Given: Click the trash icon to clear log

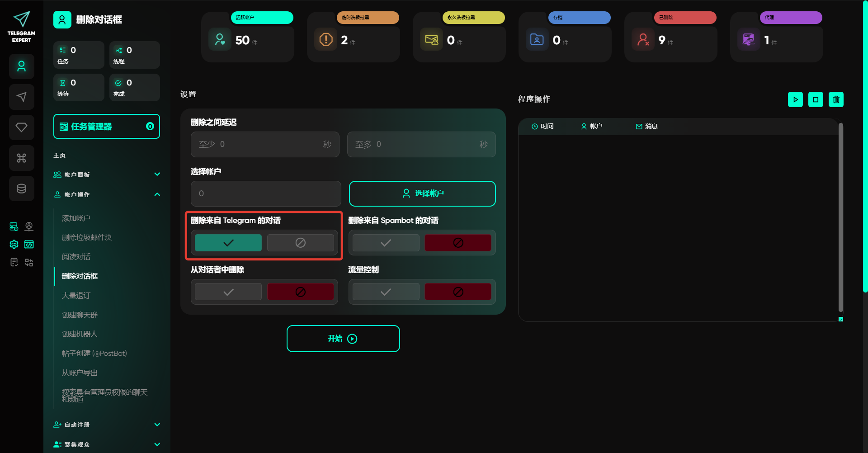Looking at the screenshot, I should coord(836,99).
